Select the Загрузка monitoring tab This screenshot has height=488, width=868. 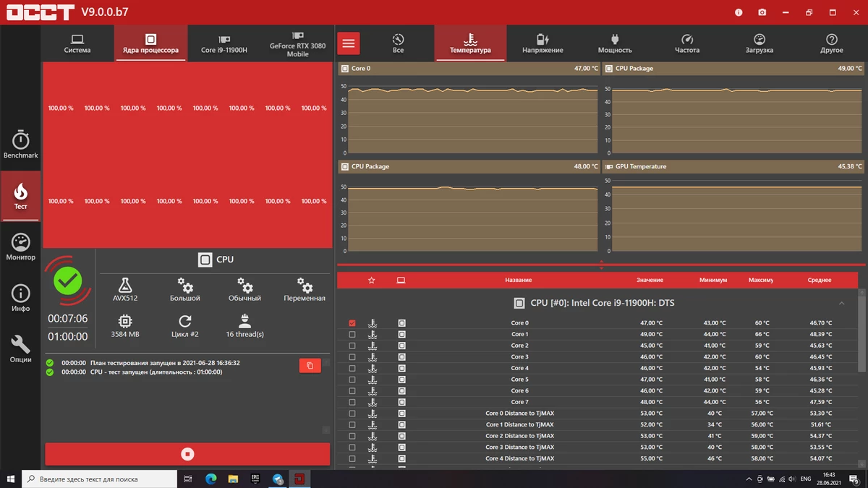point(759,43)
